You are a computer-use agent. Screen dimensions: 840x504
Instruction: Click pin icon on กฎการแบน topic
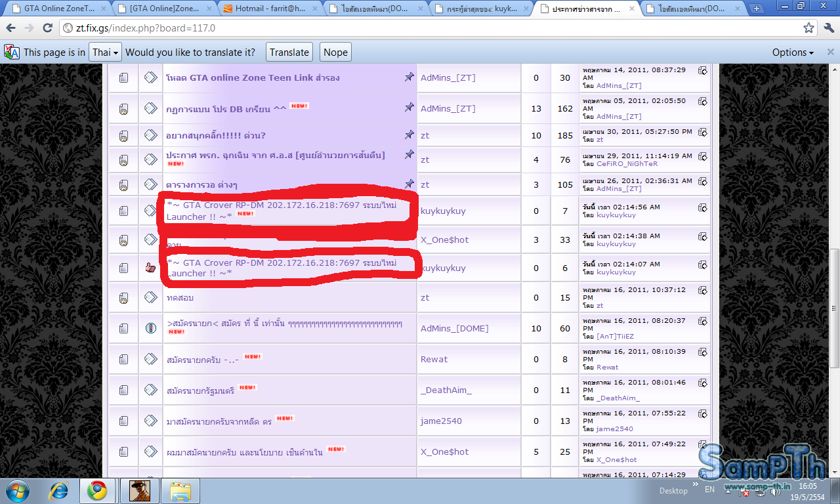[x=409, y=108]
